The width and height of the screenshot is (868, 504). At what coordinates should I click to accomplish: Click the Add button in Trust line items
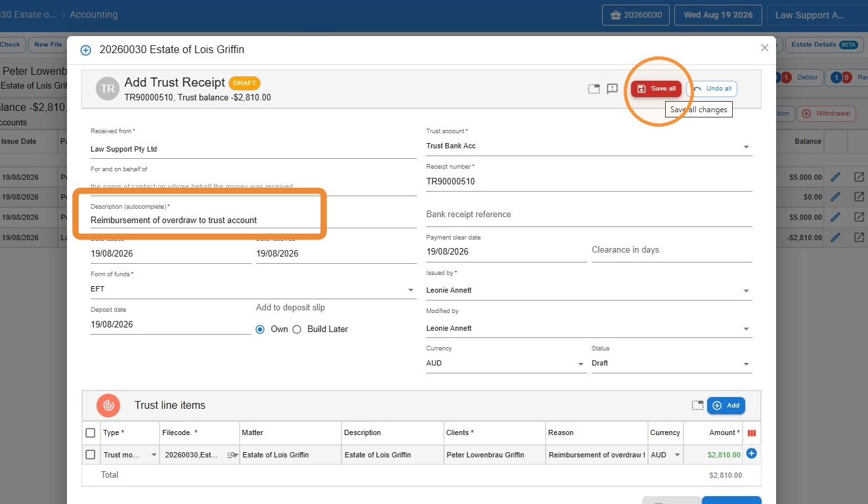726,406
